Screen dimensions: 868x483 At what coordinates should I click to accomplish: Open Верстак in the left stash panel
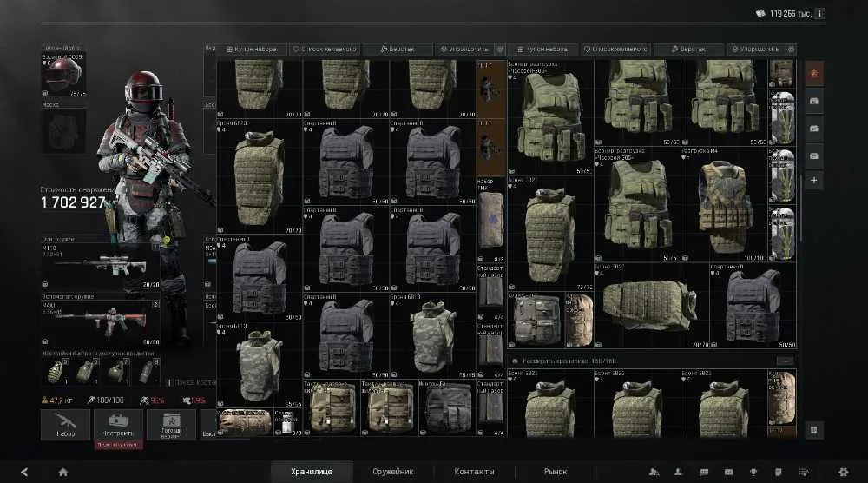pos(397,50)
